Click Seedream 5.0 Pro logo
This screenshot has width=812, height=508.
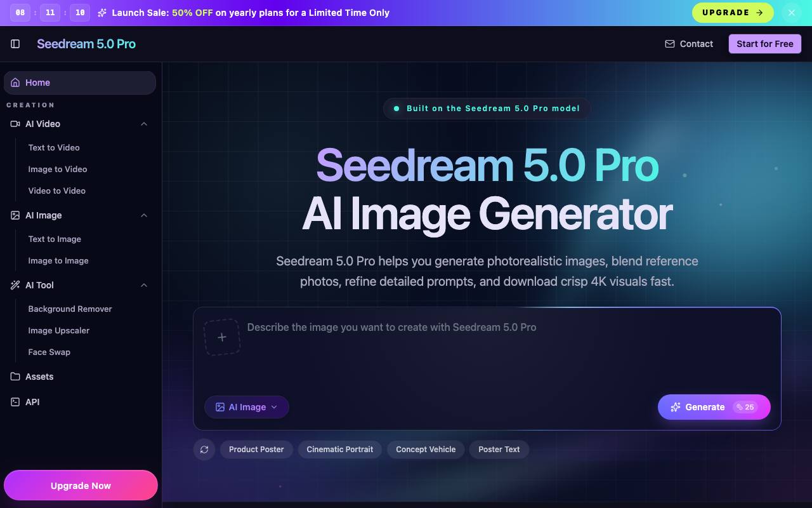tap(86, 44)
